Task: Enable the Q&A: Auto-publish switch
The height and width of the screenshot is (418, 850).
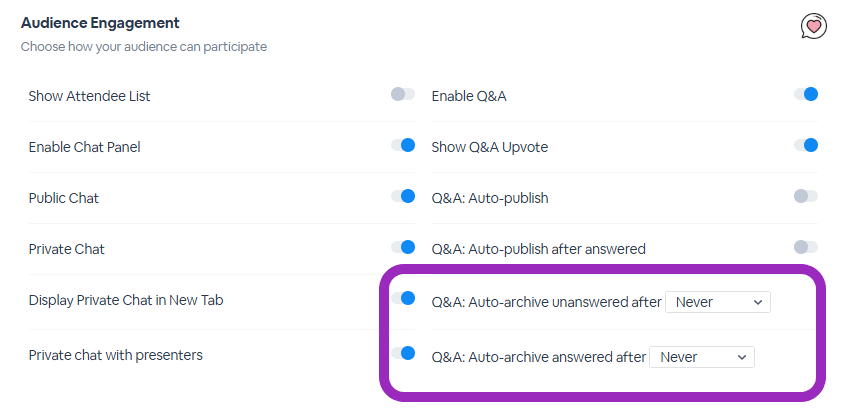Action: pyautogui.click(x=806, y=196)
